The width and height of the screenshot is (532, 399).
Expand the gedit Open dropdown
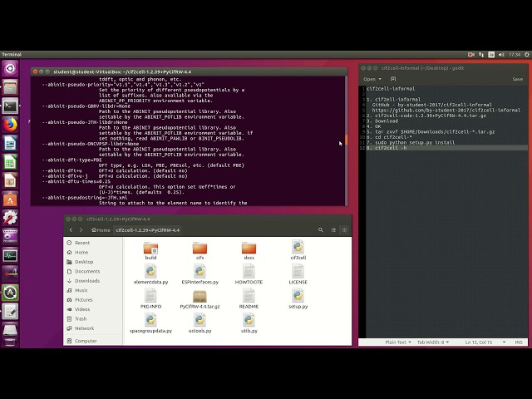pyautogui.click(x=372, y=79)
